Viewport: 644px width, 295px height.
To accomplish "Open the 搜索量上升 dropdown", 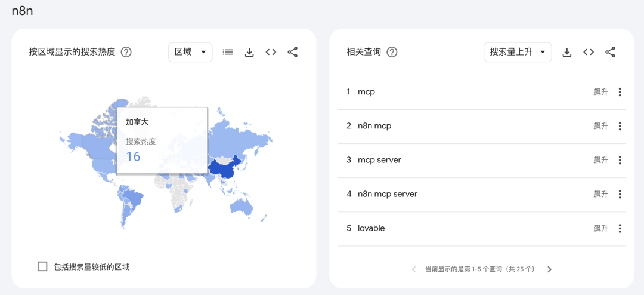I will (x=518, y=53).
